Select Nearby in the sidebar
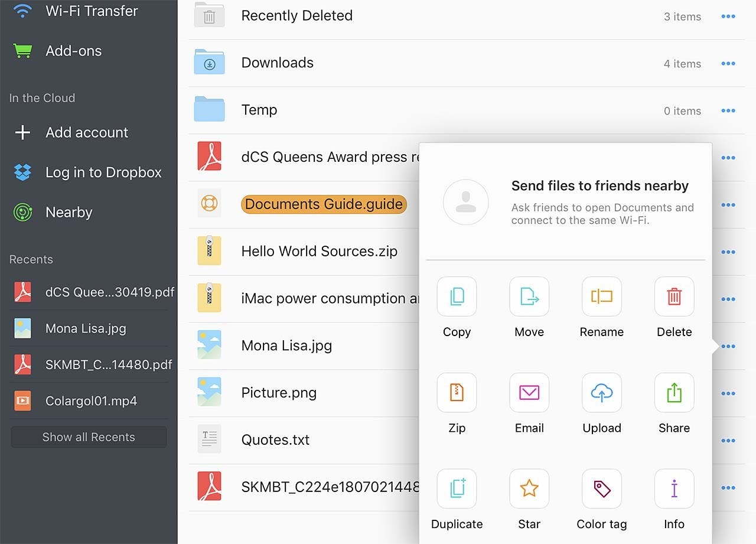 pyautogui.click(x=69, y=213)
